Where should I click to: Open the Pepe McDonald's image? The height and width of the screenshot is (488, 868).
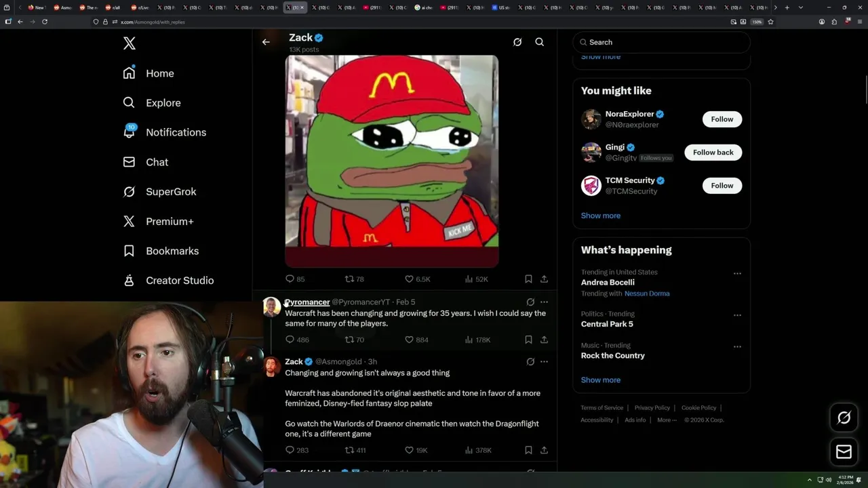coord(392,161)
